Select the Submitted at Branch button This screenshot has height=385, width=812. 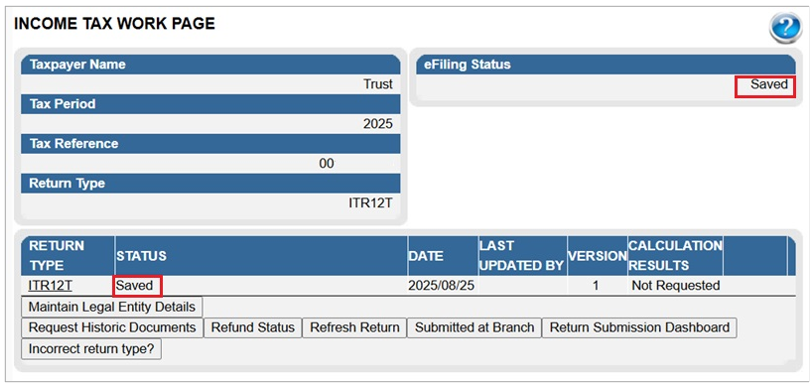[474, 327]
